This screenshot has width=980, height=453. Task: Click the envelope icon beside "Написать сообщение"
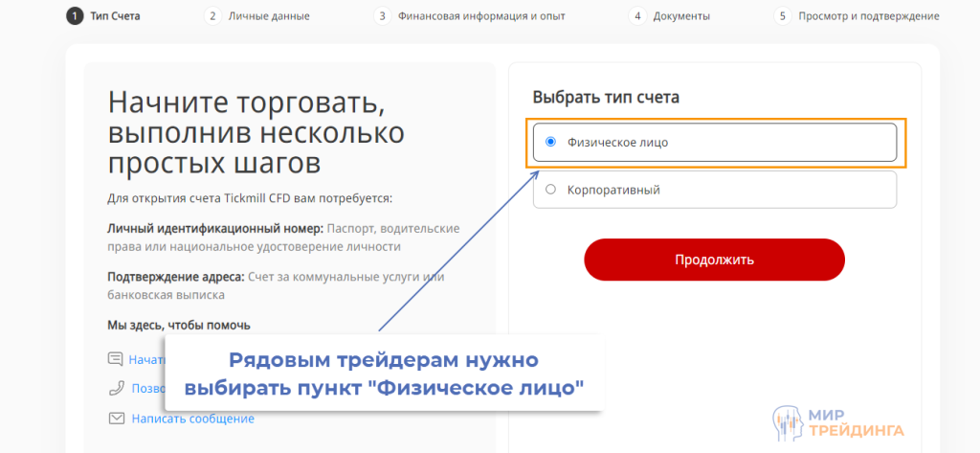[116, 419]
